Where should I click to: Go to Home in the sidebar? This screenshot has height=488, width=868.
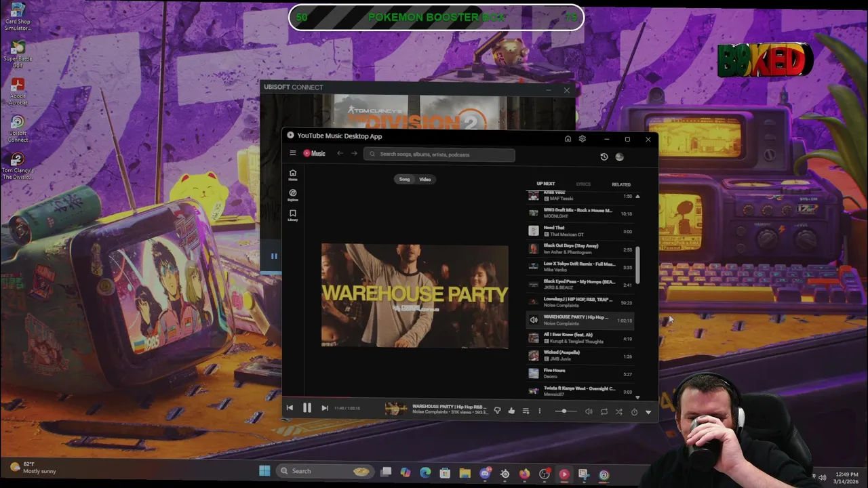293,175
